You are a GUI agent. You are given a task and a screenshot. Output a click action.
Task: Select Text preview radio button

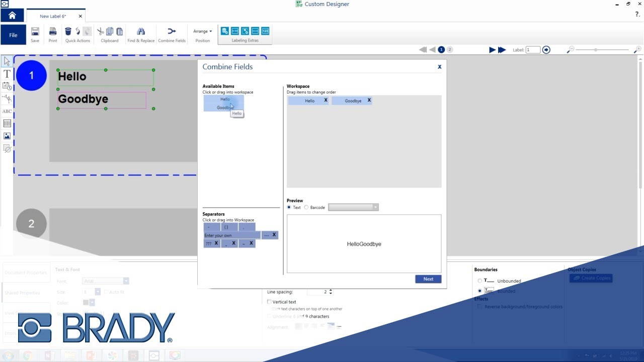(x=289, y=207)
